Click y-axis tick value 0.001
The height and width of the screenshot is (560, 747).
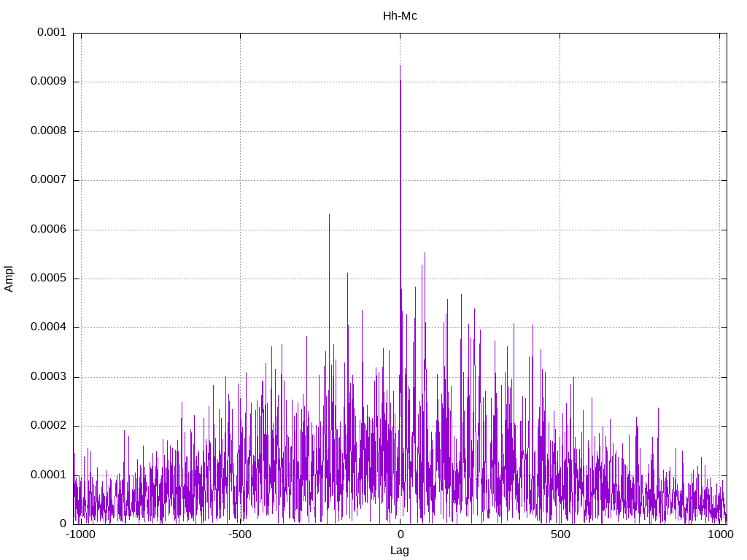52,32
